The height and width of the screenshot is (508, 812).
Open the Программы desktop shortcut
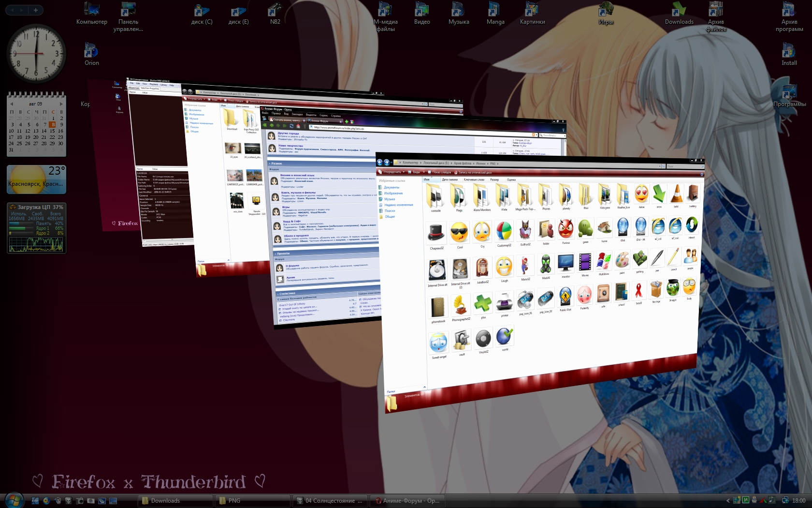click(x=789, y=95)
